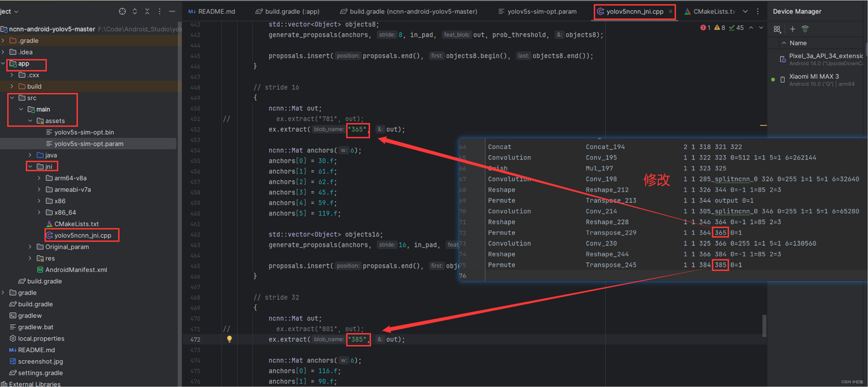Image resolution: width=868 pixels, height=387 pixels.
Task: Click add device plus icon
Action: coord(792,29)
